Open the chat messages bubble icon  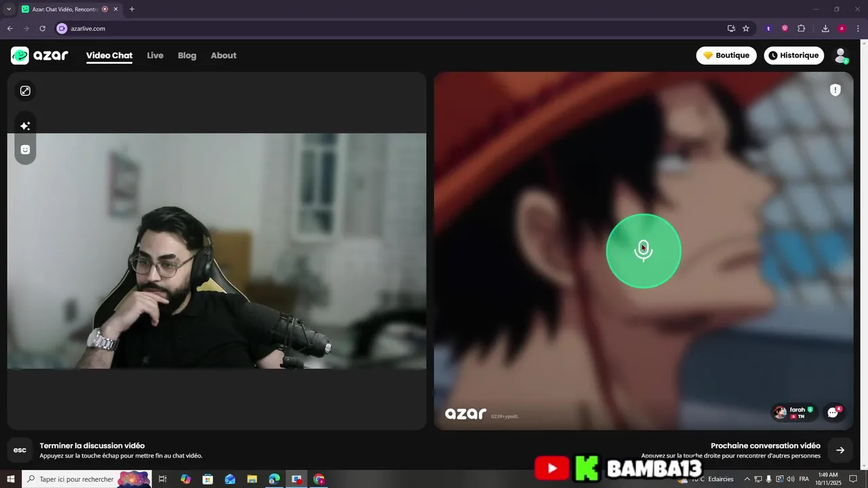(x=833, y=412)
